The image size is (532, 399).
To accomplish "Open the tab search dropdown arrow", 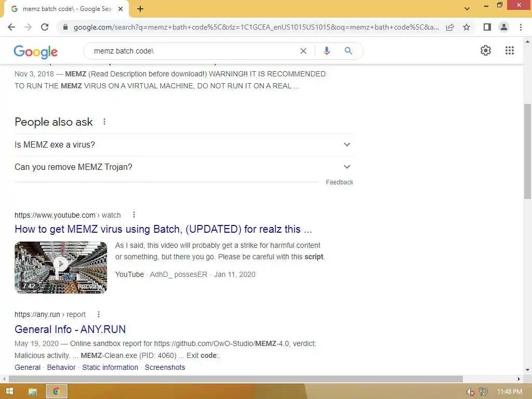I will 467,9.
